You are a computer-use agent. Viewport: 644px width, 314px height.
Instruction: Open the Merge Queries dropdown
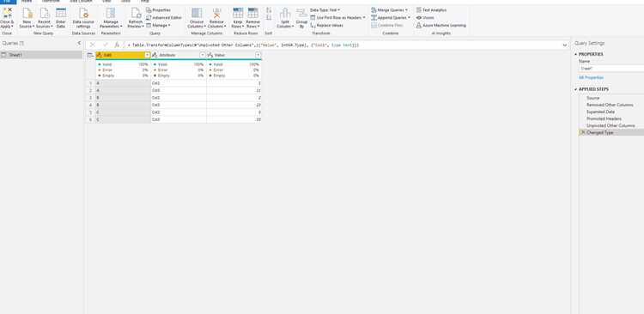[389, 9]
